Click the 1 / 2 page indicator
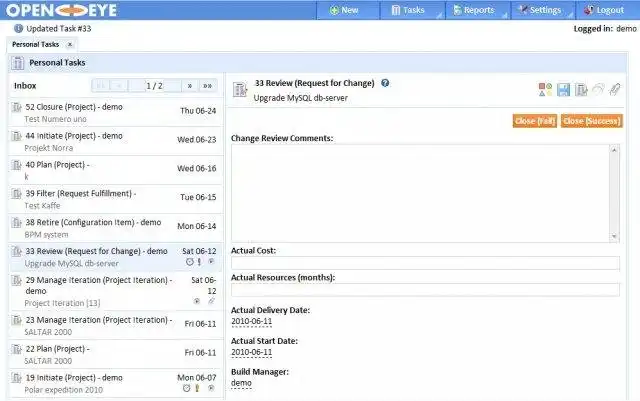Viewport: 640px width, 401px height. tap(155, 86)
